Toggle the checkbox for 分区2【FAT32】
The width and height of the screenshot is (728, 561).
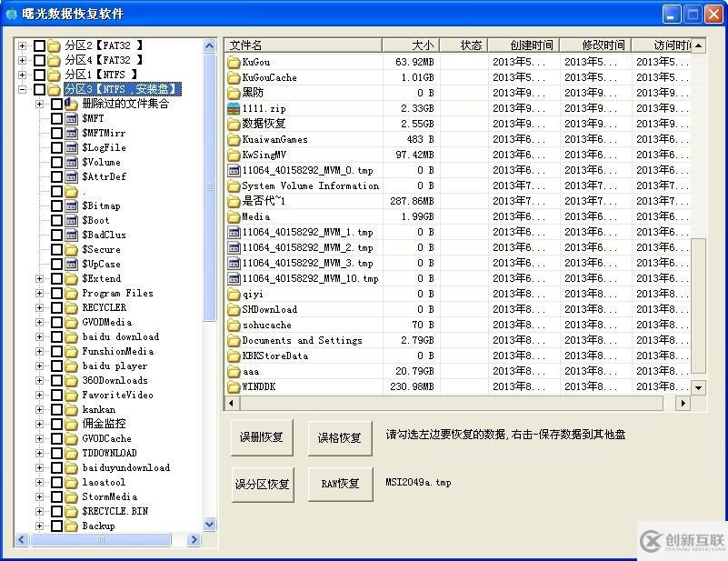39,45
